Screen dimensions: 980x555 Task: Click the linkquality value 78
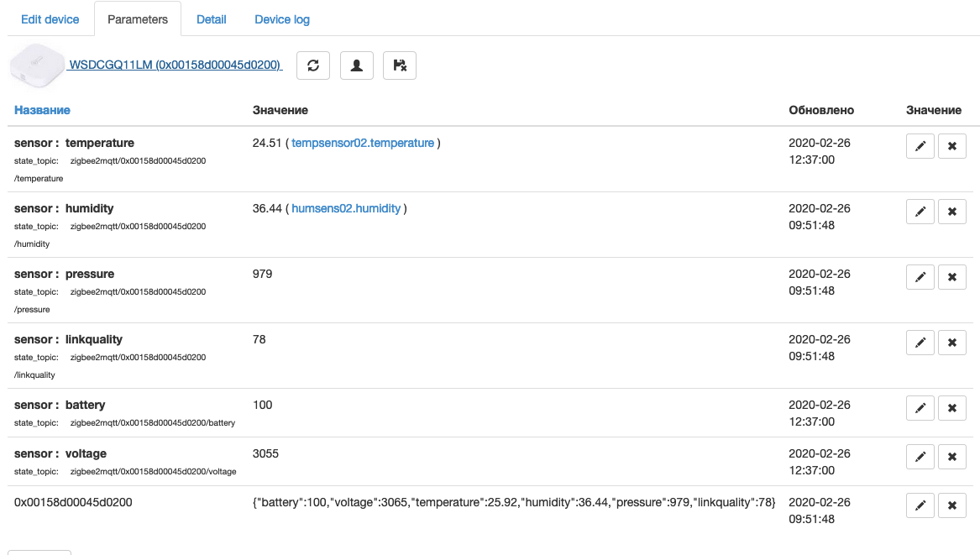coord(259,339)
